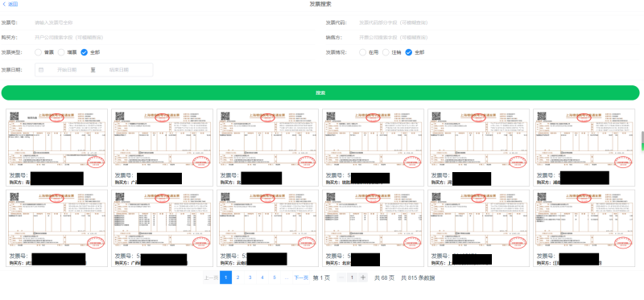Go to page 3
644x300 pixels.
(x=250, y=277)
